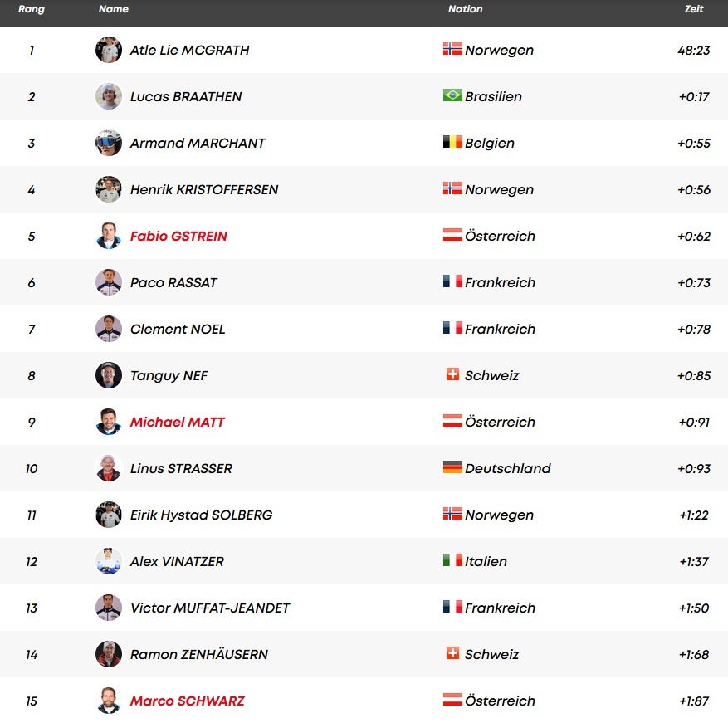Image resolution: width=728 pixels, height=723 pixels.
Task: Click Switzerland flag next to Tanguy NEF
Action: point(452,374)
